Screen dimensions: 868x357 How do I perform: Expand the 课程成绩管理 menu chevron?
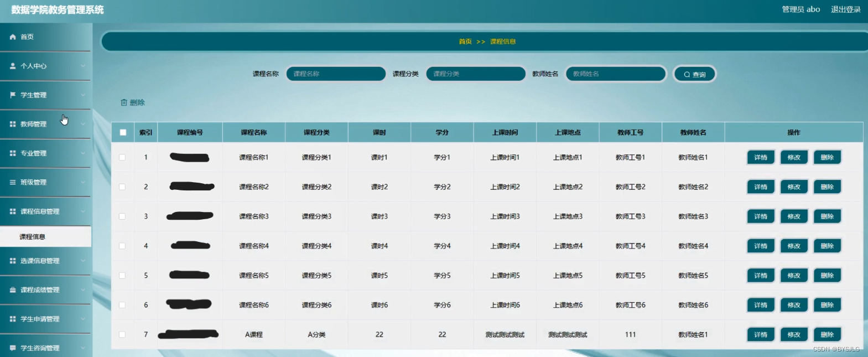pyautogui.click(x=83, y=290)
